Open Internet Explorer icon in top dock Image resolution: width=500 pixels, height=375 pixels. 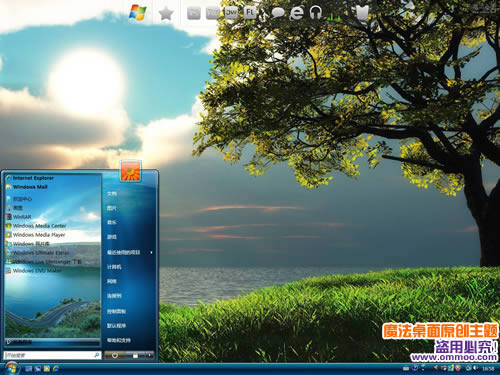pyautogui.click(x=296, y=13)
